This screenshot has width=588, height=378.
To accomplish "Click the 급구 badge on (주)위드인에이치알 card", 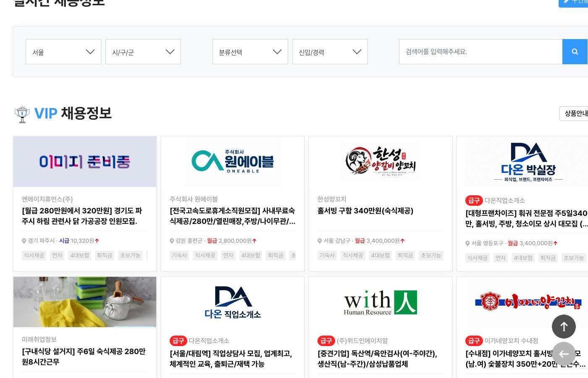I will click(326, 341).
